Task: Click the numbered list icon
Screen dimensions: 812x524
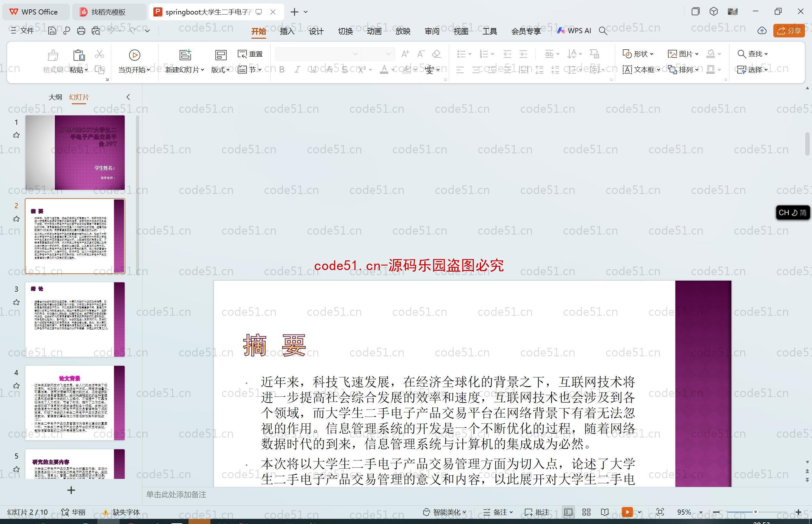Action: (484, 54)
